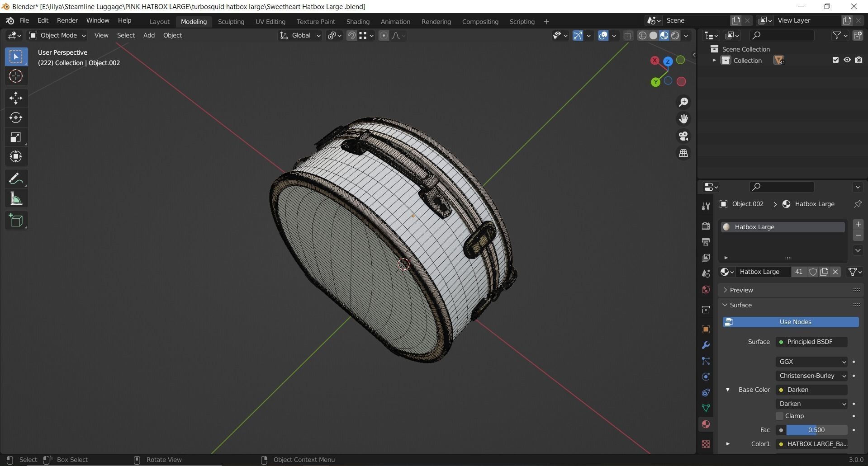Image resolution: width=868 pixels, height=466 pixels.
Task: Open the Object Data properties tab
Action: pyautogui.click(x=706, y=409)
